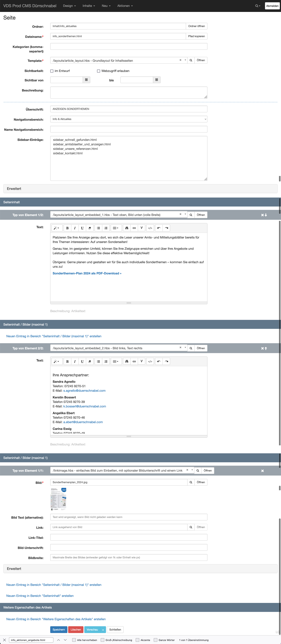281x644 pixels.
Task: Open the Aktionen menu
Action: [x=125, y=6]
